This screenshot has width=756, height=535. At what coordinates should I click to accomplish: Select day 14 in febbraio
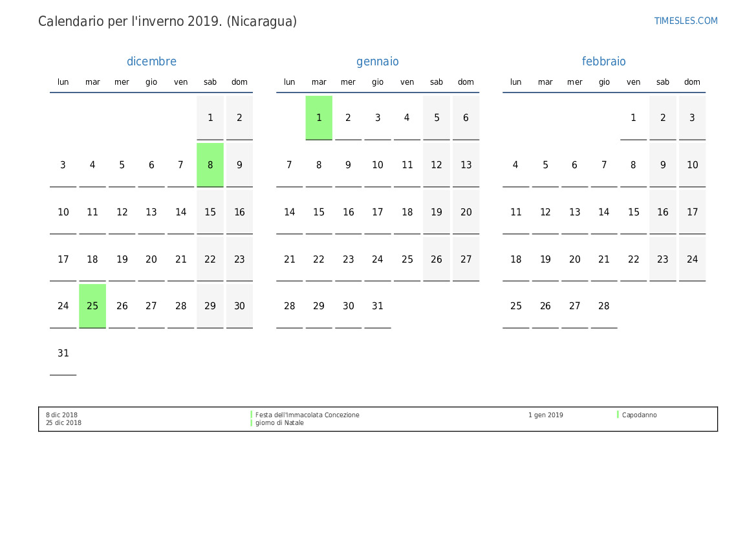[603, 212]
